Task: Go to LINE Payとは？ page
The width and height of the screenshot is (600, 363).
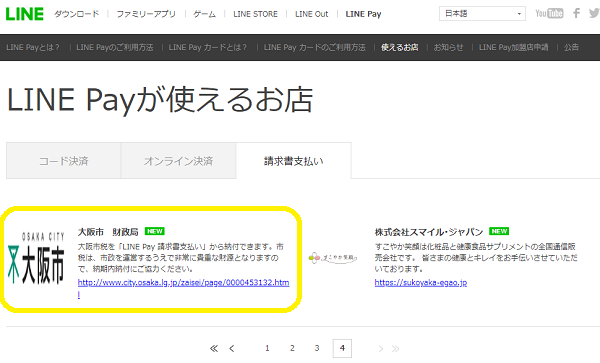Action: [x=33, y=47]
